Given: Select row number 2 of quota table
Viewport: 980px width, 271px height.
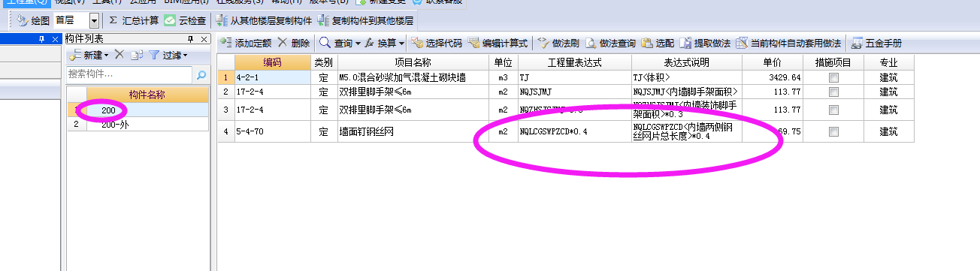Looking at the screenshot, I should click(x=226, y=92).
